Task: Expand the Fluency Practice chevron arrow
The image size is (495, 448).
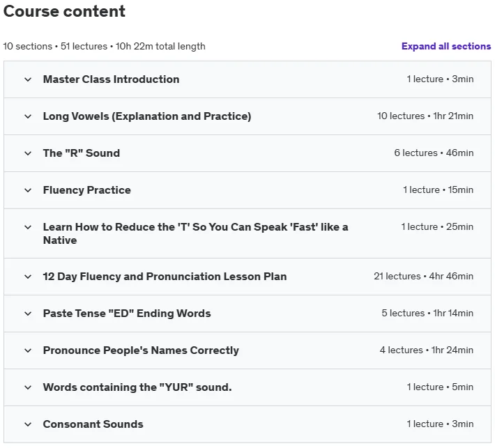Action: pos(28,190)
